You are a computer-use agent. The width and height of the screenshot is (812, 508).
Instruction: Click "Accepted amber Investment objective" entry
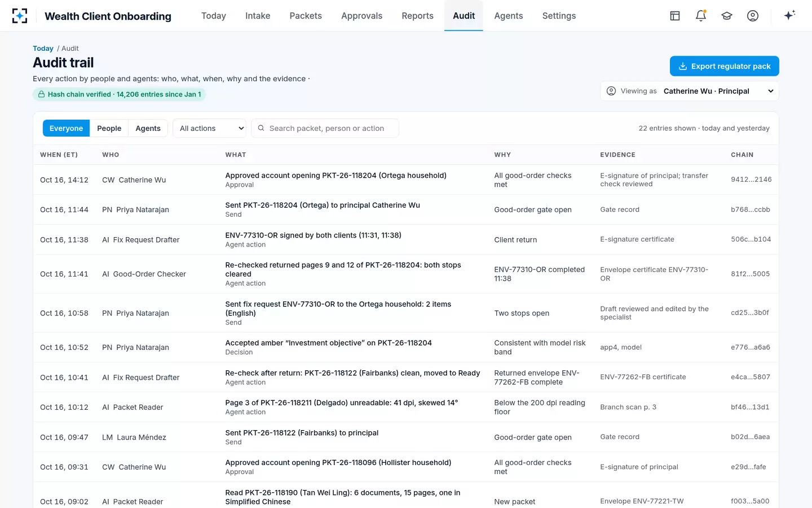[x=329, y=343]
